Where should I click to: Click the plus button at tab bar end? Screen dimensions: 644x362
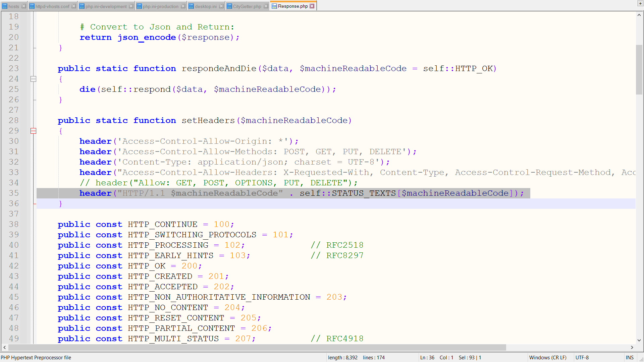pyautogui.click(x=640, y=3)
